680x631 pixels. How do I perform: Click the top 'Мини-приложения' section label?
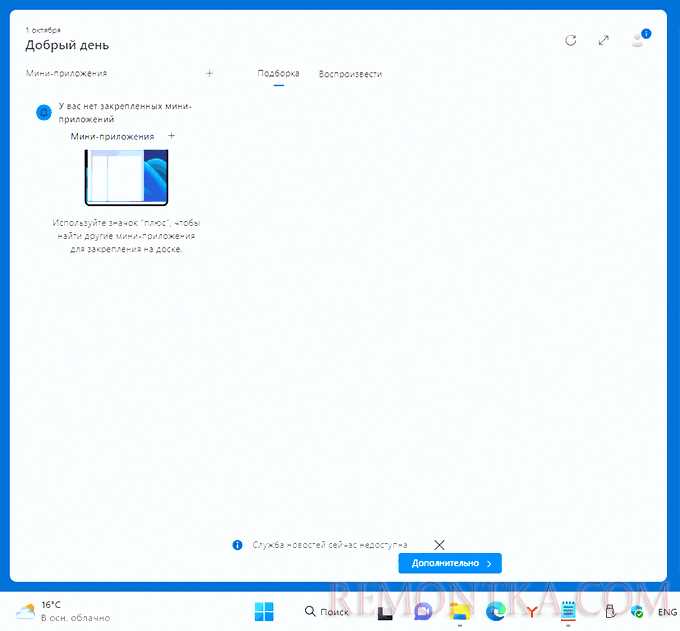(x=66, y=73)
